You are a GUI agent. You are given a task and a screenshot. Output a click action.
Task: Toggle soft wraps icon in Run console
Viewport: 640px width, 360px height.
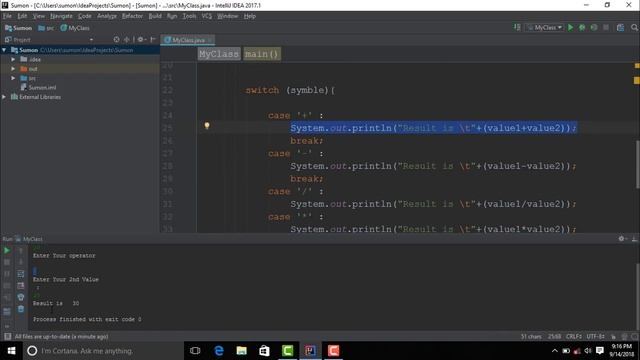click(21, 273)
